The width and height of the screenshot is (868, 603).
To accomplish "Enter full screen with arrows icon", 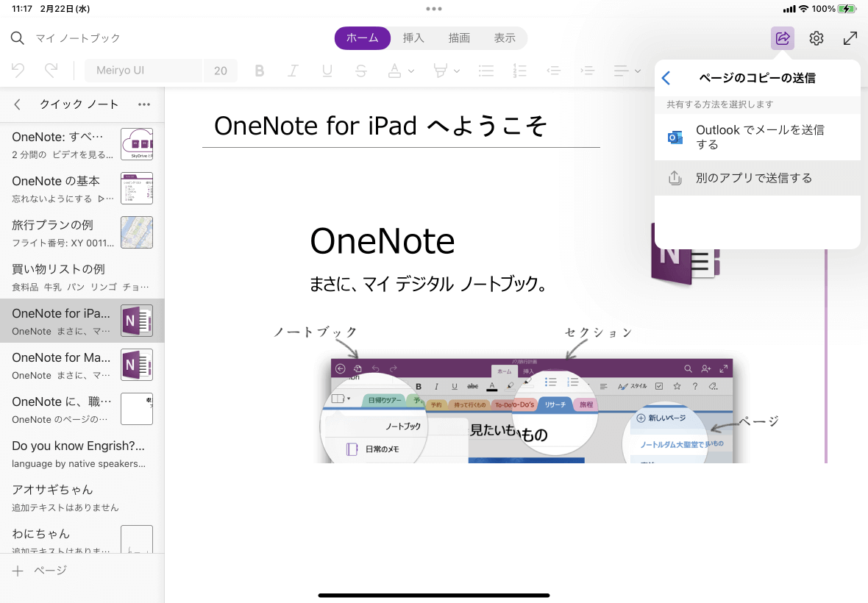I will click(850, 38).
